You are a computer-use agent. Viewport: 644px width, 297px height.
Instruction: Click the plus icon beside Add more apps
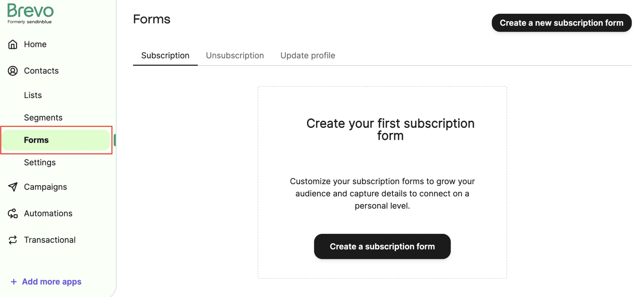[x=14, y=282]
